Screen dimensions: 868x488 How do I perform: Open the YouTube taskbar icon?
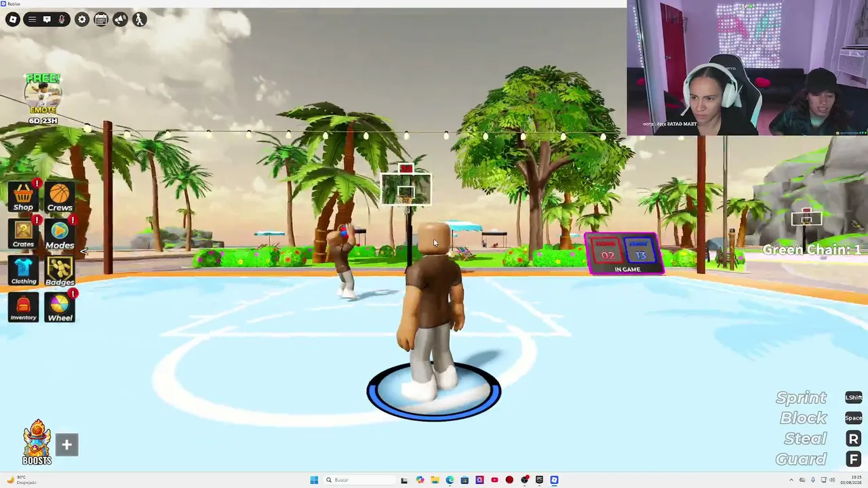[494, 480]
